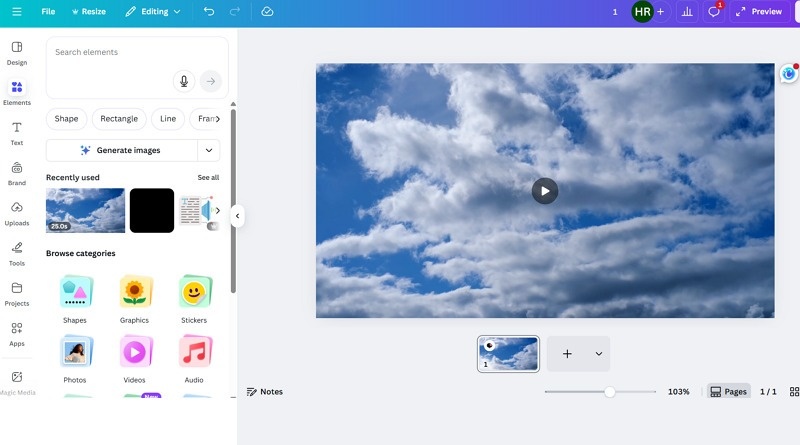Start voice search with microphone icon
Viewport: 800px width, 445px height.
click(x=184, y=81)
